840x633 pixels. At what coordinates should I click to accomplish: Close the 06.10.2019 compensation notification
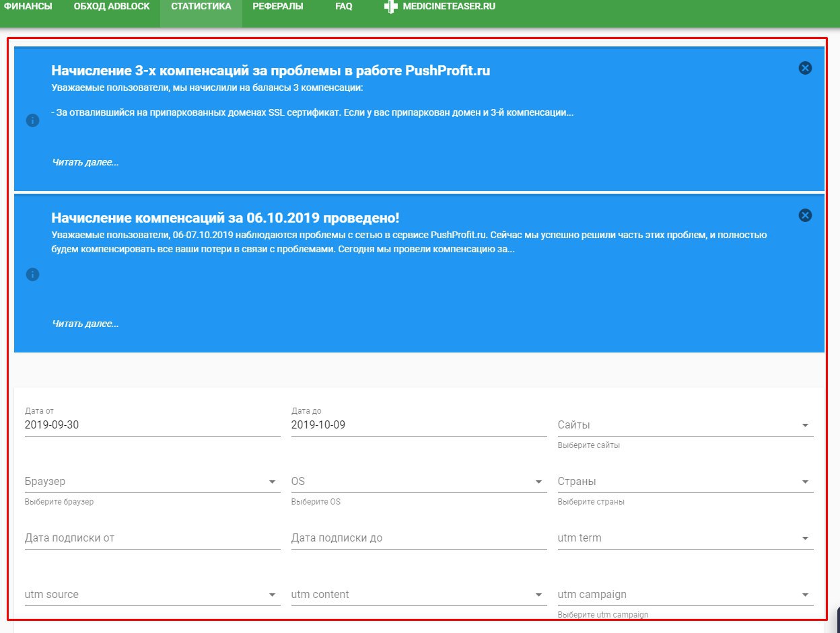[805, 215]
